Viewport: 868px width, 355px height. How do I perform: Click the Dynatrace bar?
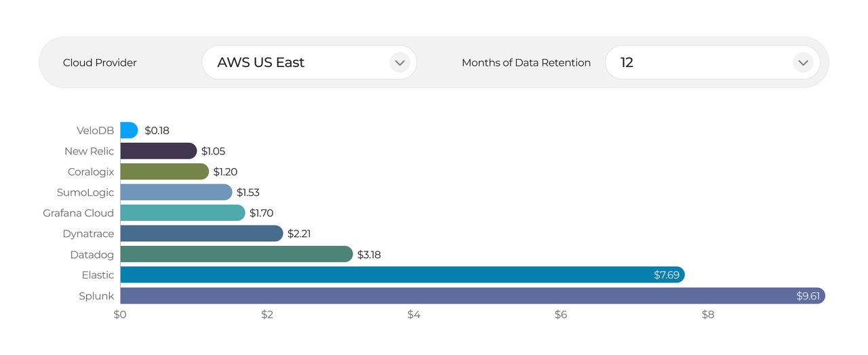201,234
